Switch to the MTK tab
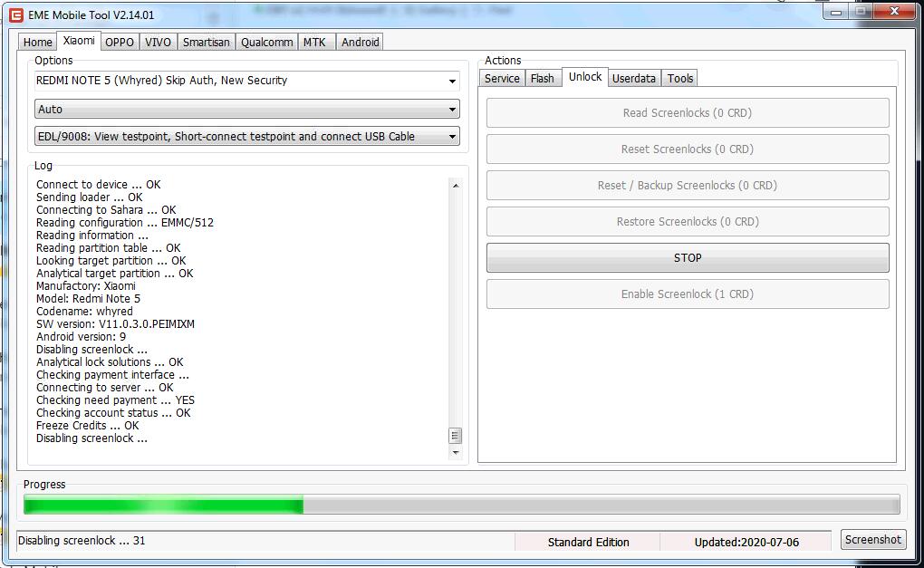 click(x=314, y=42)
